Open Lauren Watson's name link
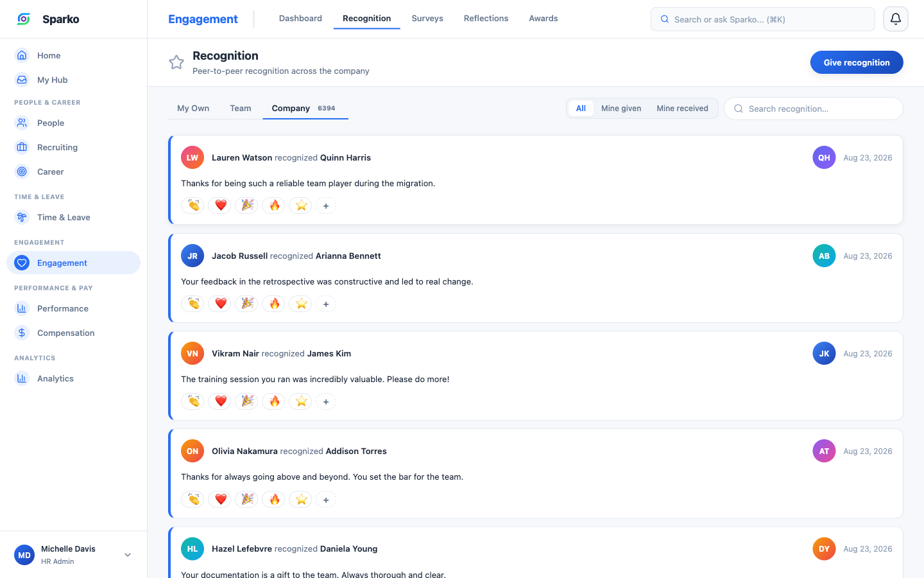This screenshot has height=578, width=924. pos(242,157)
